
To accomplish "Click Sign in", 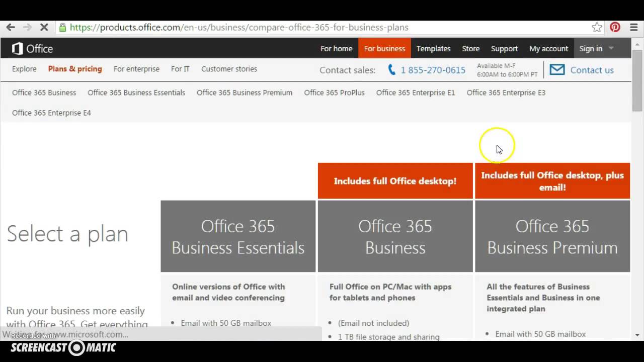I will (x=591, y=49).
